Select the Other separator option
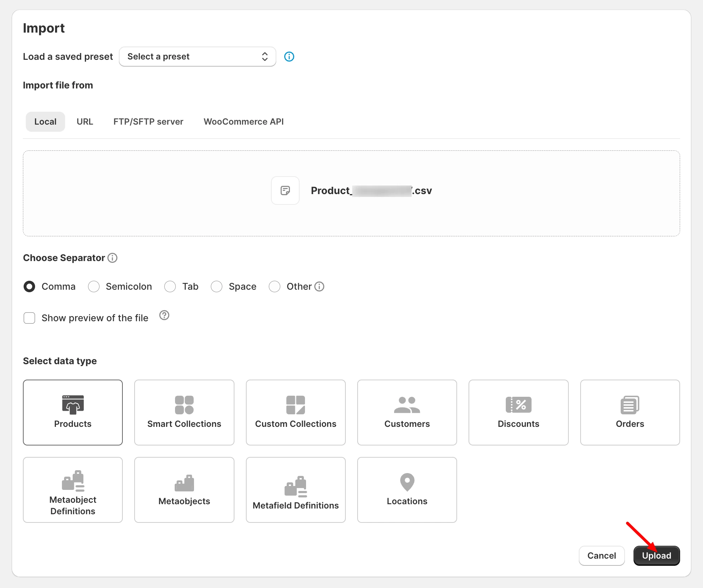This screenshot has width=703, height=588. click(x=275, y=286)
